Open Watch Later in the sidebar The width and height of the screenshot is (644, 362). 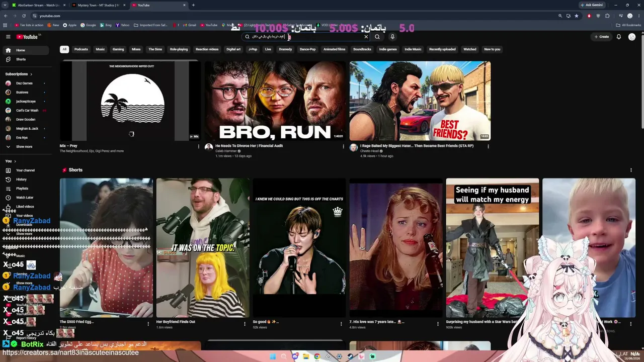26,198
